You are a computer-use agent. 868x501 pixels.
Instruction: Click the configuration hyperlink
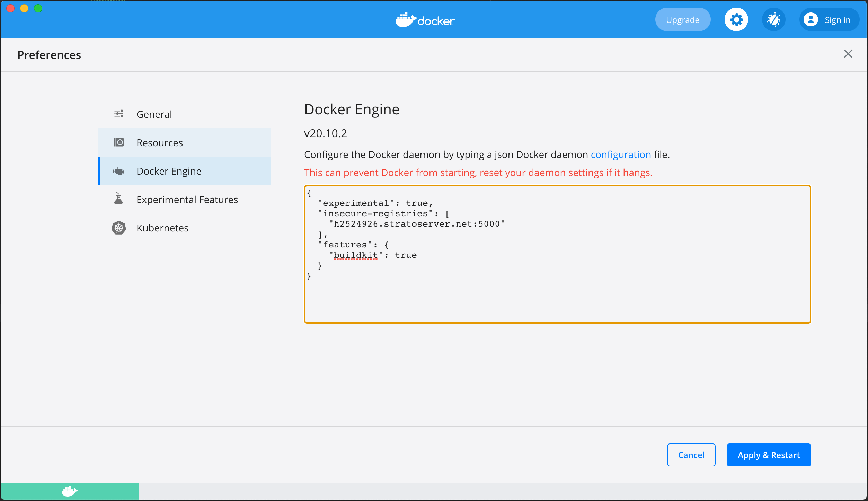[621, 155]
